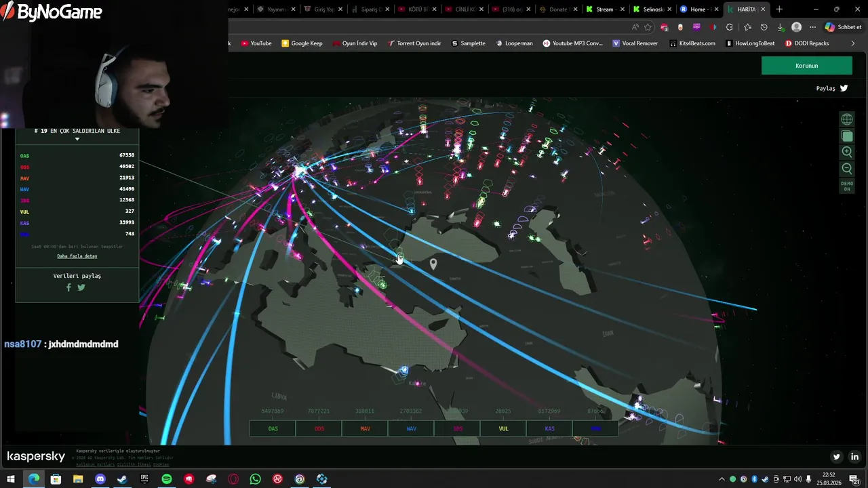This screenshot has height=488, width=868.
Task: Click the kaspersky logo in the footer
Action: point(36,456)
